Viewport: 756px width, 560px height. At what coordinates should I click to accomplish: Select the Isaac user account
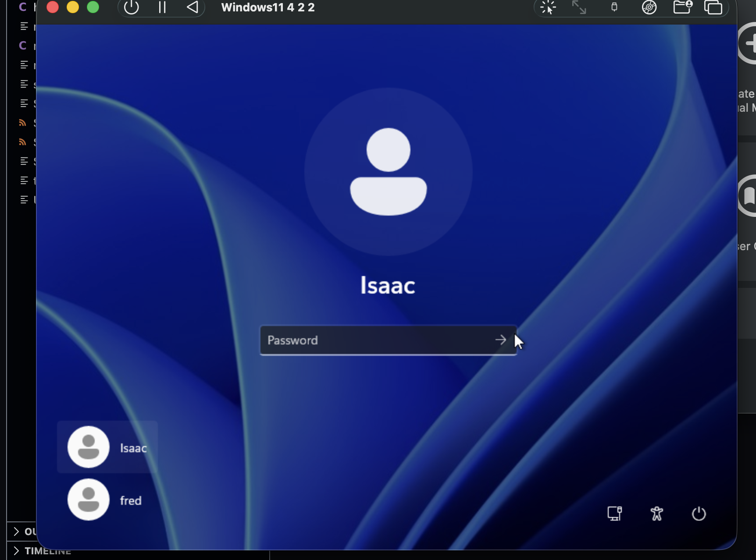pos(107,447)
